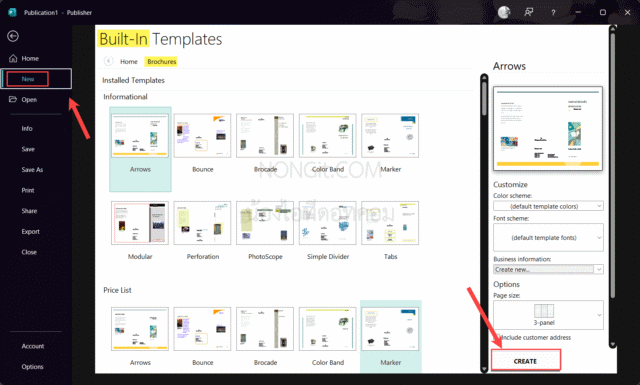Select Informational Brocade brochure template
The image size is (640, 385).
pos(265,143)
